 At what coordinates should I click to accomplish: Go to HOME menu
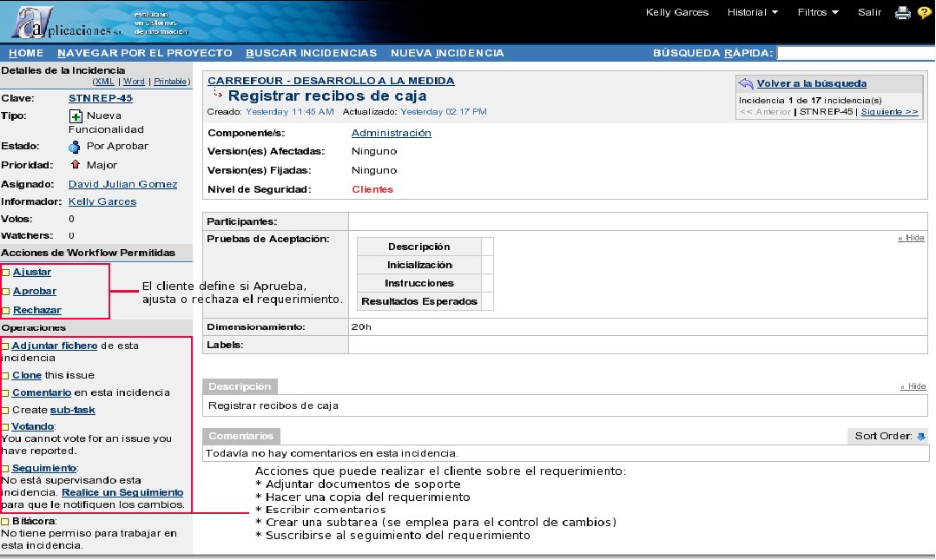[26, 53]
